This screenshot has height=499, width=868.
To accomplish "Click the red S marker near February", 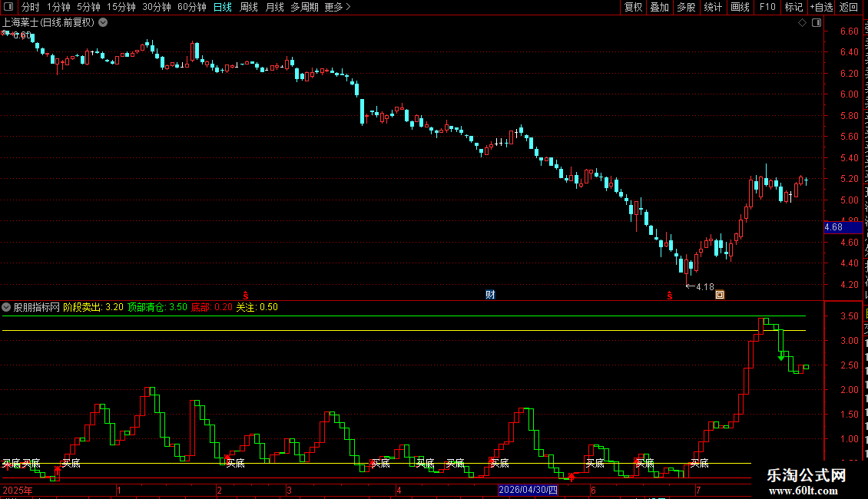I will [x=246, y=296].
